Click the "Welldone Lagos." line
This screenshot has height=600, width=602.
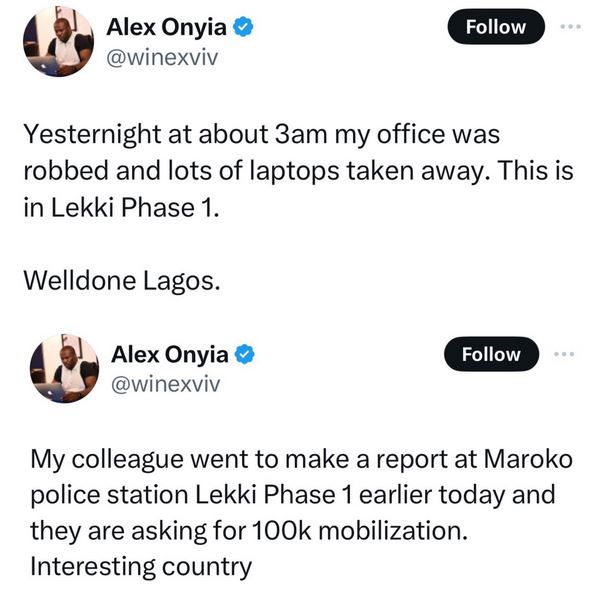click(117, 284)
